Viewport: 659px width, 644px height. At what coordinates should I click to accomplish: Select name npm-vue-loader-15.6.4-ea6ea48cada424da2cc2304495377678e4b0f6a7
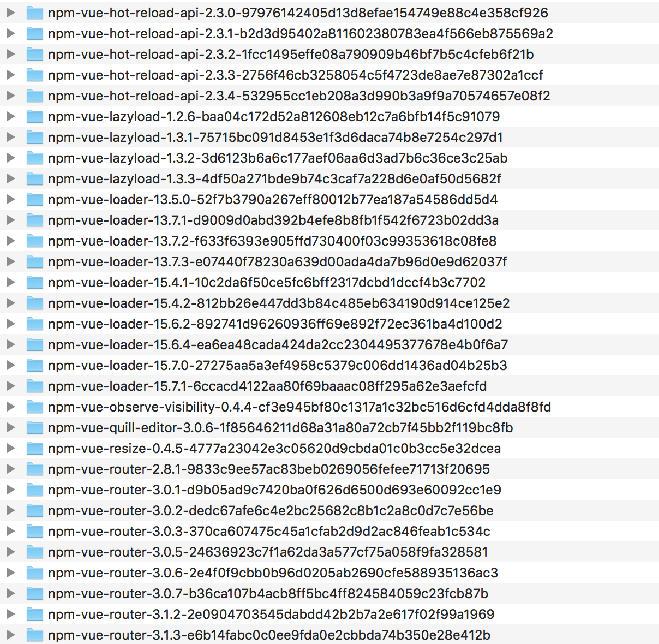(x=278, y=345)
